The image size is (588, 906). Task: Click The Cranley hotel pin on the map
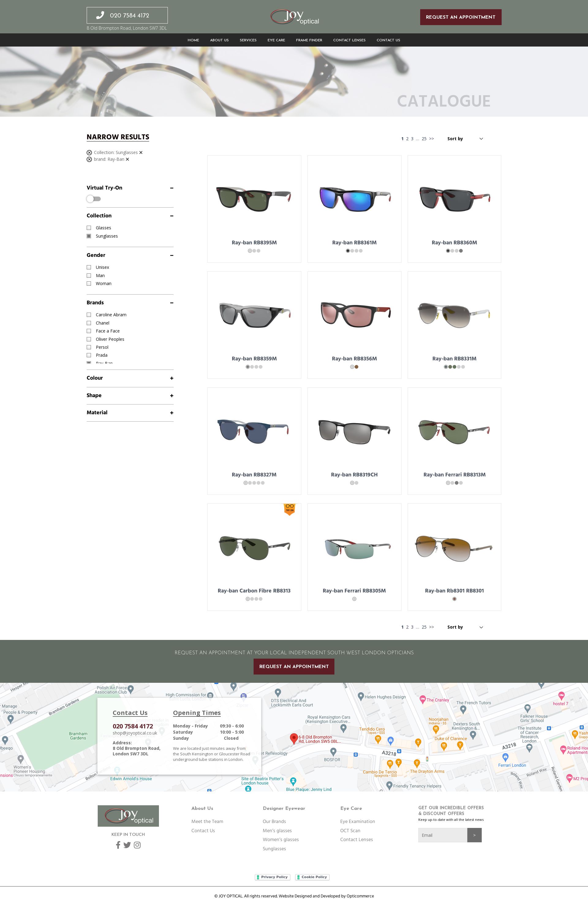(x=422, y=699)
